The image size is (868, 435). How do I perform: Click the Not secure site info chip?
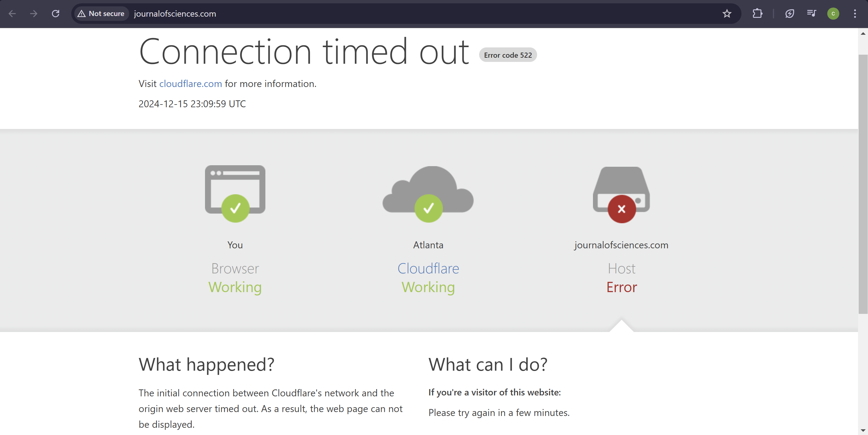(101, 14)
